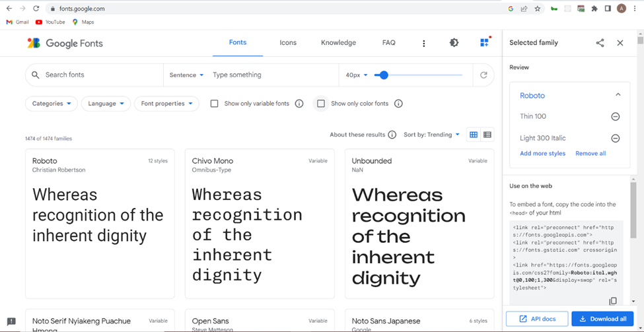Click the Download all button
This screenshot has height=332, width=644.
(x=602, y=319)
